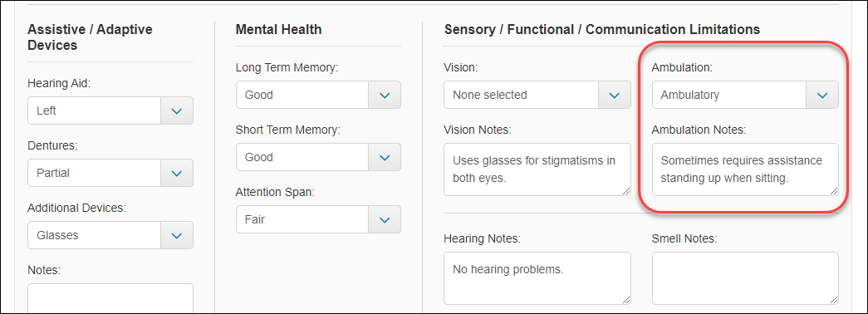
Task: Click the Hearing Notes text box
Action: tap(537, 278)
